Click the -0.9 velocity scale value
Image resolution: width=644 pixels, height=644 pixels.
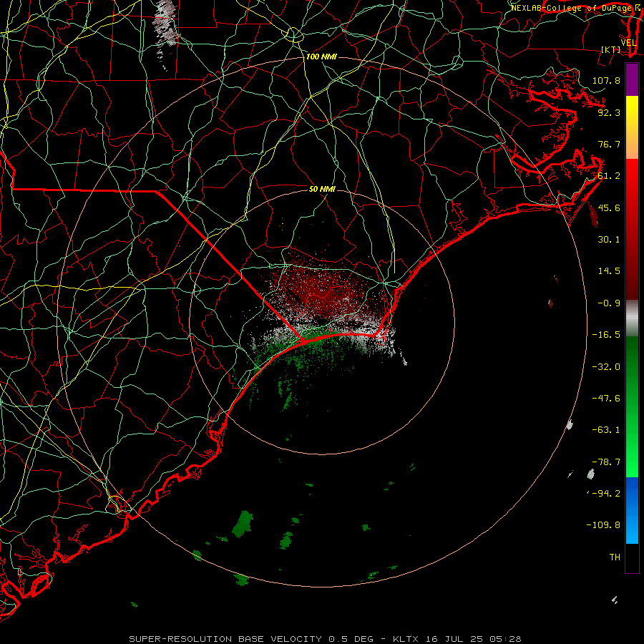(x=609, y=303)
